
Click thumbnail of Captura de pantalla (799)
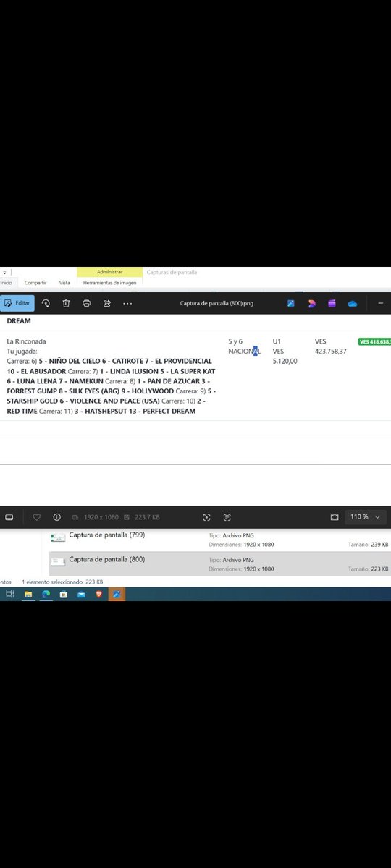tap(58, 537)
